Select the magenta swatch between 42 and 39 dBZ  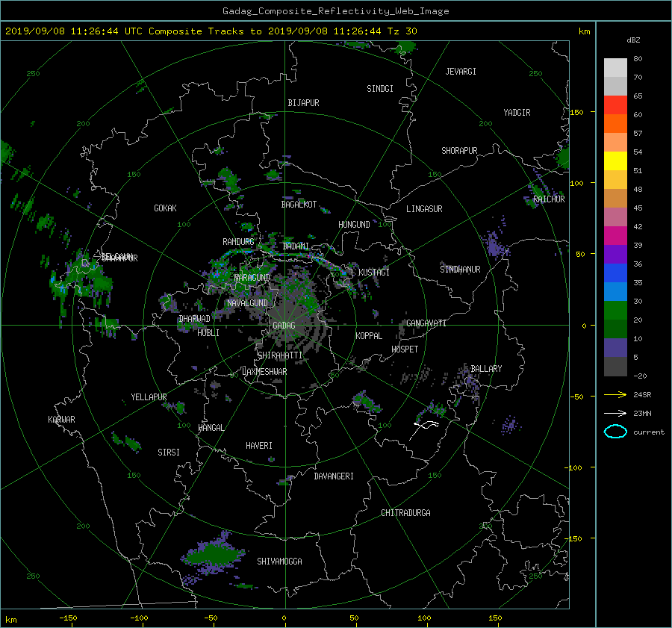coord(615,235)
